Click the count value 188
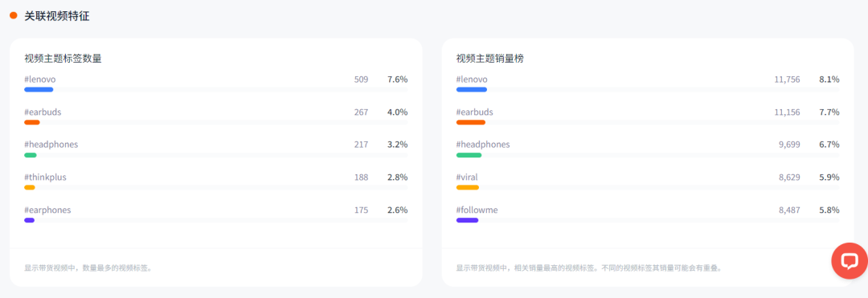 (x=361, y=178)
